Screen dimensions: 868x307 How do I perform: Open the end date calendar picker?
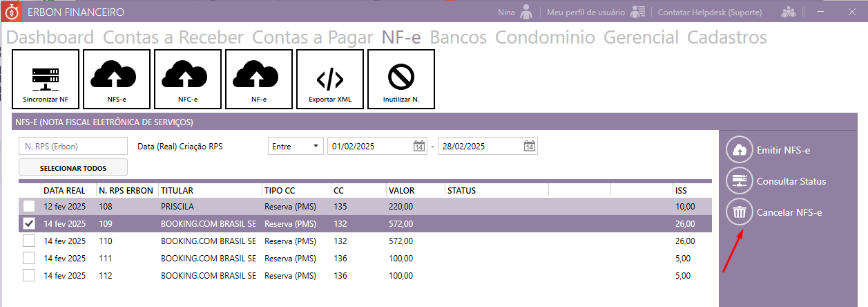529,147
